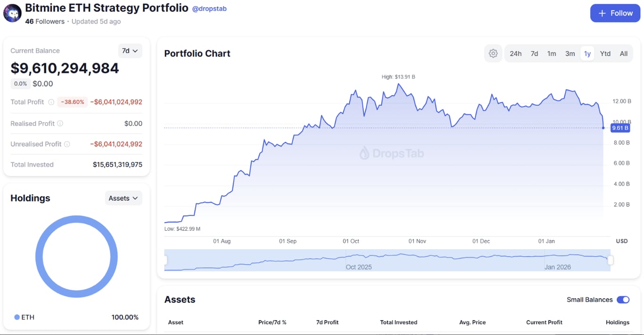Click the blue ETH legend dot
Image resolution: width=644 pixels, height=335 pixels.
point(16,317)
